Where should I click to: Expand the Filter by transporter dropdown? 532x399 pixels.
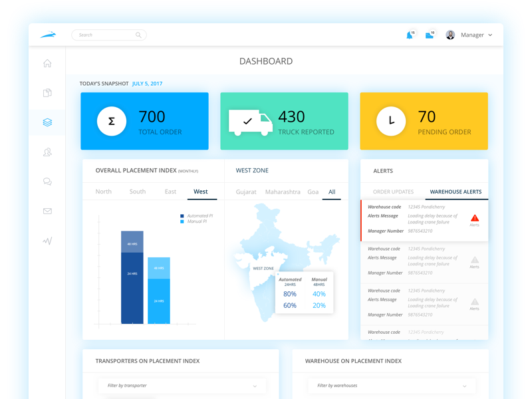(183, 386)
